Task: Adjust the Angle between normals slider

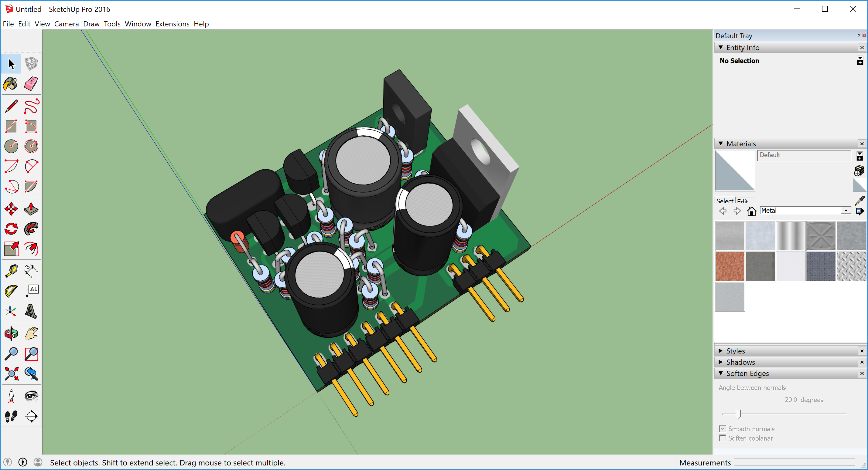Action: [x=739, y=414]
